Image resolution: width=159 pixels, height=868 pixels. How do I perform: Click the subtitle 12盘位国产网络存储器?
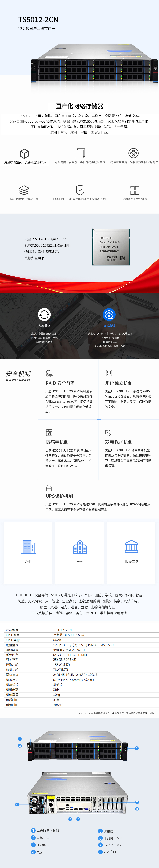36,29
